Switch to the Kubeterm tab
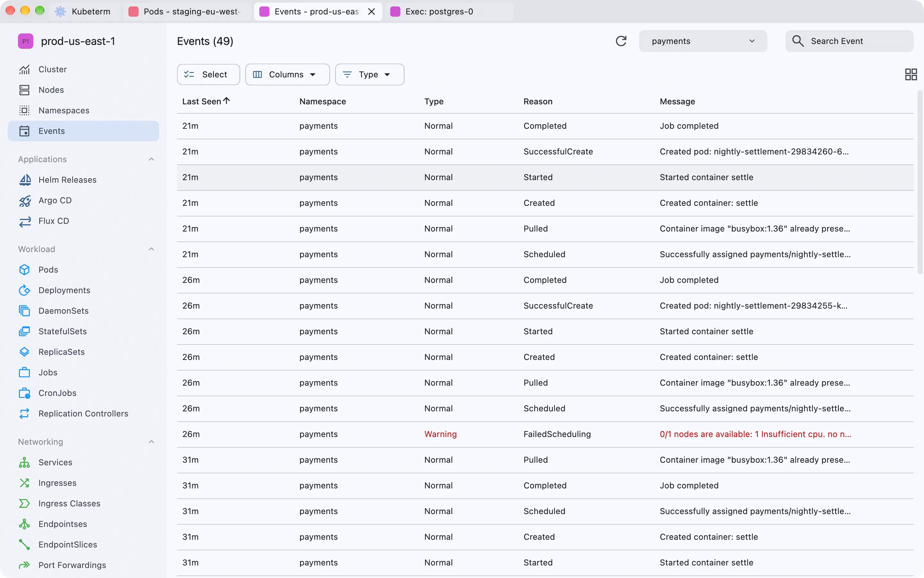The width and height of the screenshot is (924, 578). point(85,12)
